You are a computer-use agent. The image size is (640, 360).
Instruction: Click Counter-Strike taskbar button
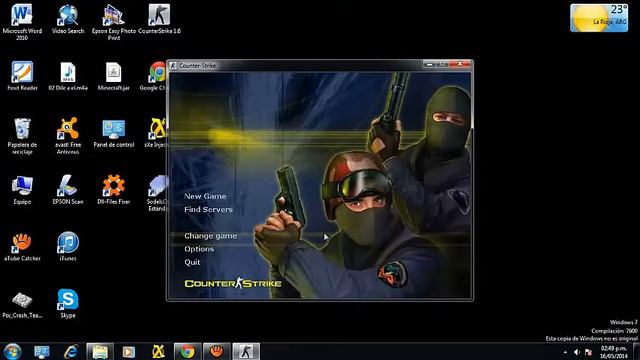point(246,351)
